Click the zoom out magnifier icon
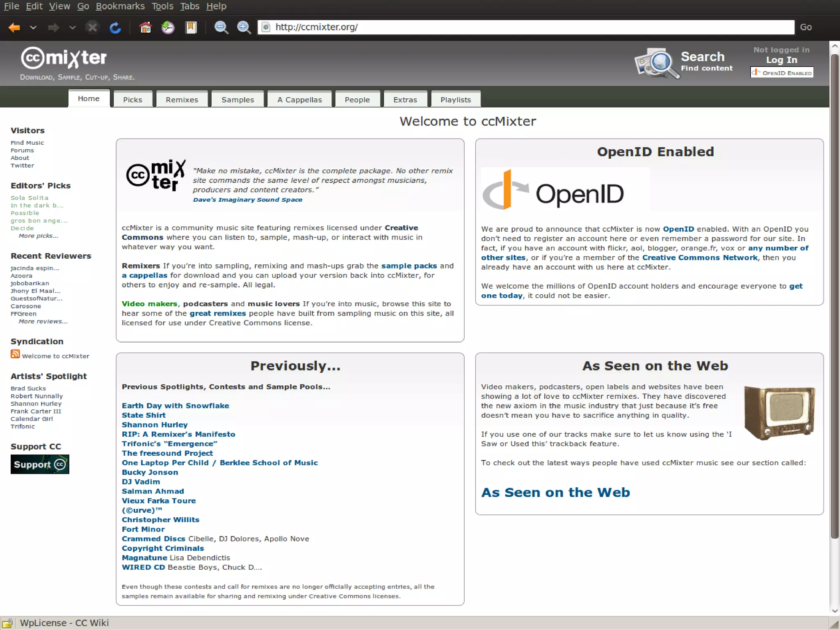Viewport: 840px width, 630px height. point(221,27)
